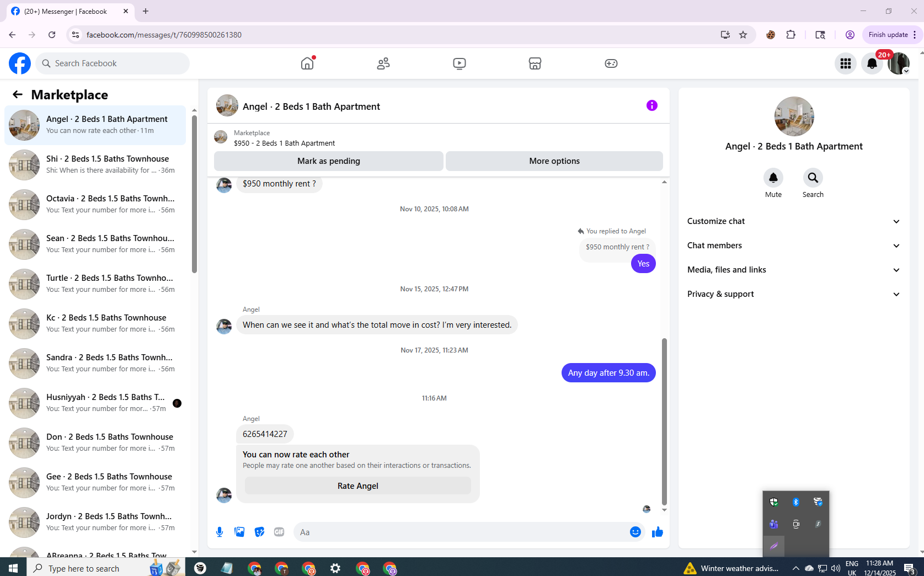Open Sean conversation in list
Viewport: 924px width, 576px height.
pyautogui.click(x=95, y=244)
